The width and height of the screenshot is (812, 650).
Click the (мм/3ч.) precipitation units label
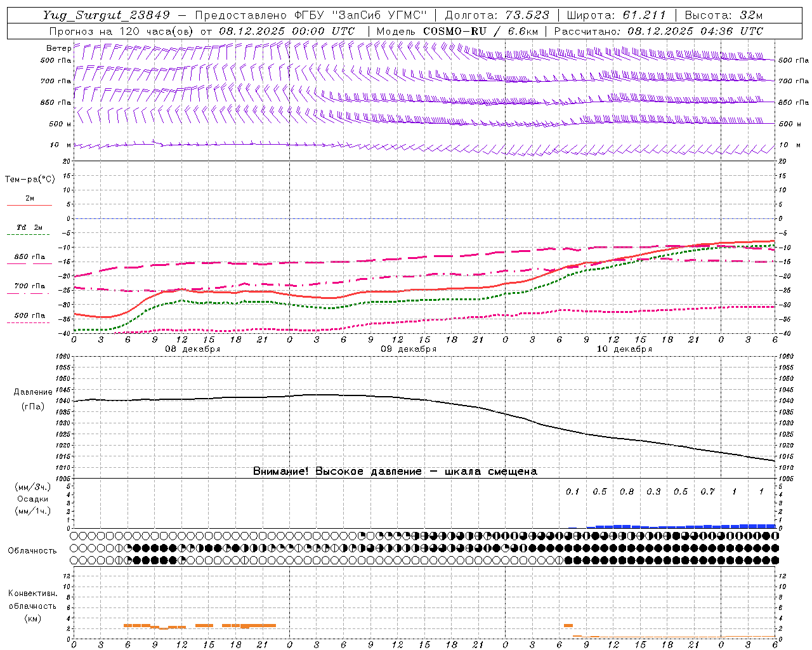point(33,487)
